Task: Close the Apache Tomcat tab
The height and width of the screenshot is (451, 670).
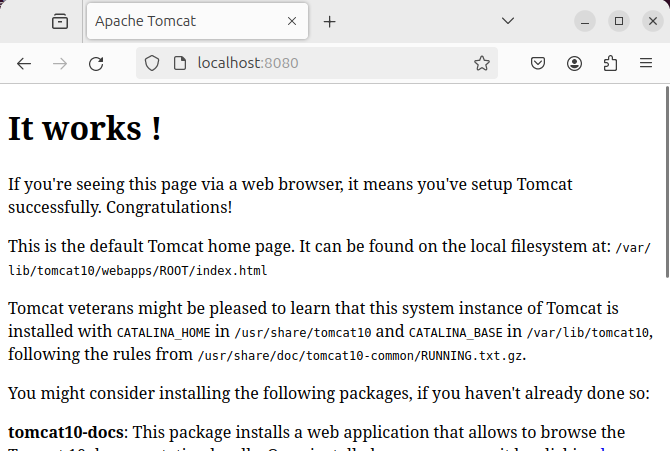Action: click(292, 21)
